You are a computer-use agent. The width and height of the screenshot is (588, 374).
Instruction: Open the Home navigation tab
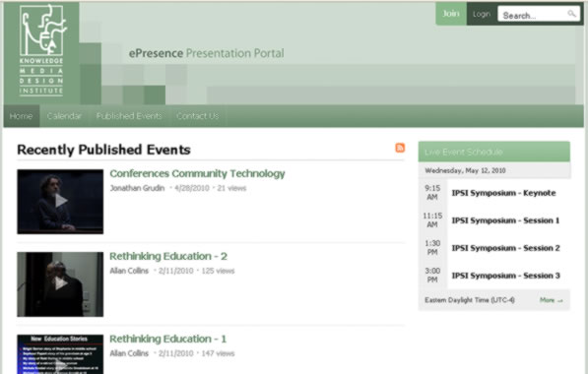point(22,116)
